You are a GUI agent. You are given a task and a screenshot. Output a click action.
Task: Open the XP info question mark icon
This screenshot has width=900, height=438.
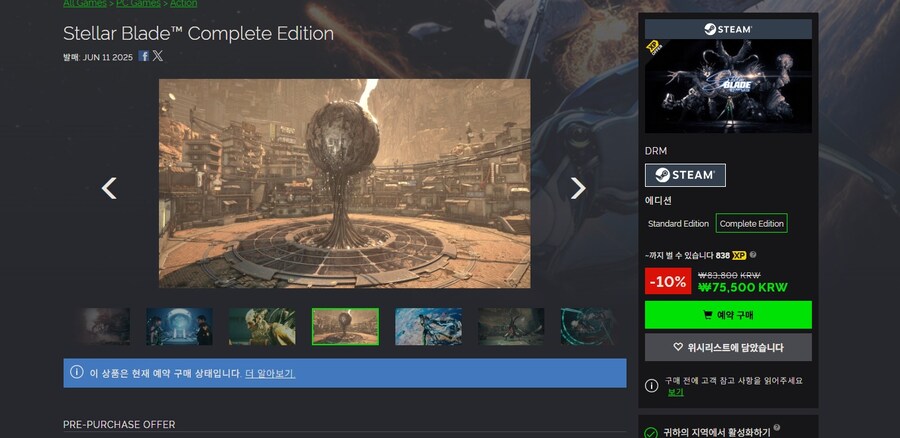click(x=753, y=255)
